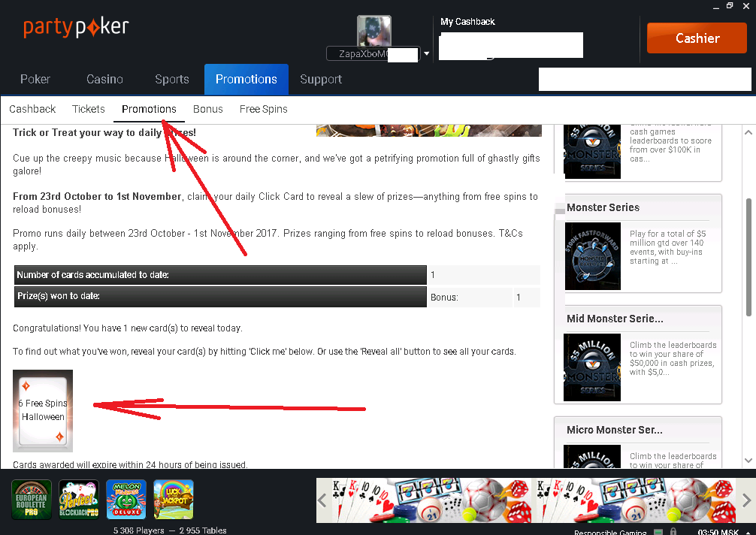The width and height of the screenshot is (756, 535).
Task: Open the Responsible Gaming link
Action: [610, 532]
